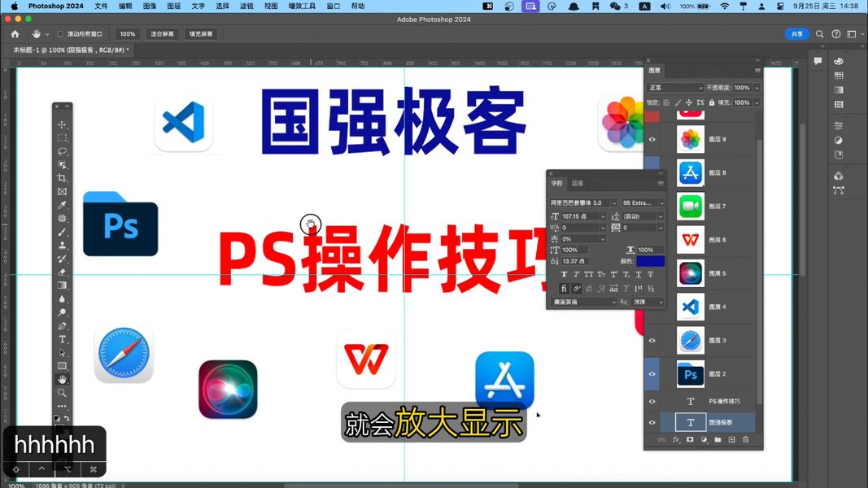Select the Gradient tool
868x488 pixels.
[x=62, y=285]
